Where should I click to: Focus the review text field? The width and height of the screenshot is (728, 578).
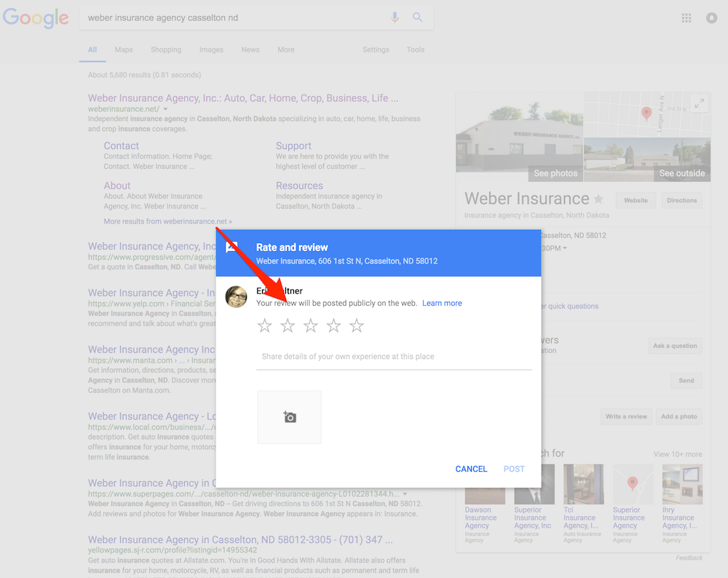coord(394,357)
